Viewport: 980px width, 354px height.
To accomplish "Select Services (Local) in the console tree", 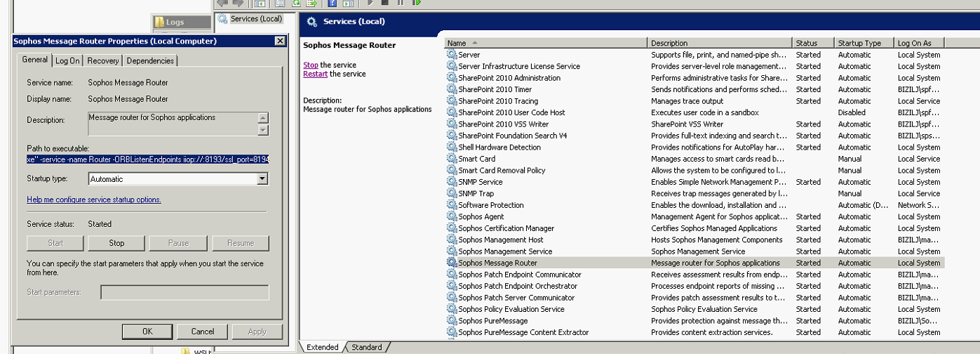I will point(256,18).
